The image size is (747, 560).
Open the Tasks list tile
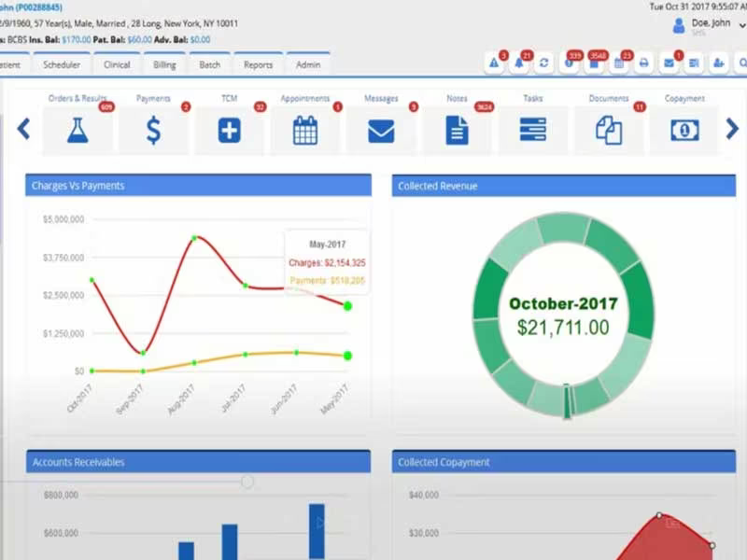click(x=532, y=130)
